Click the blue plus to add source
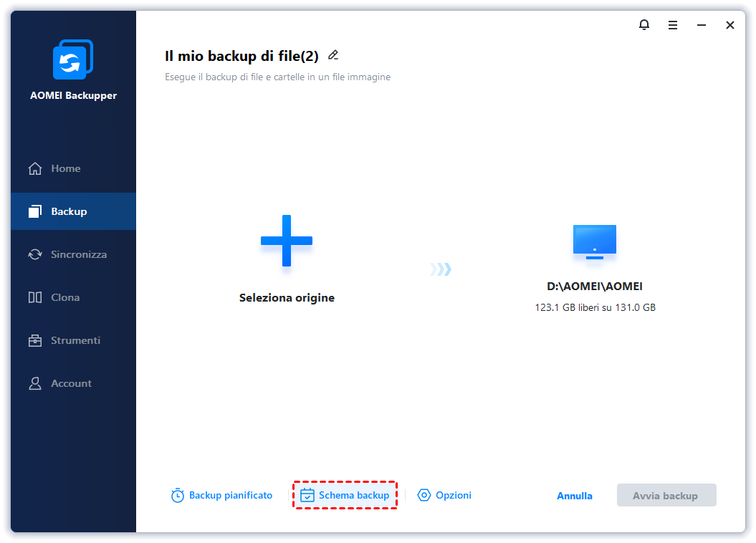The width and height of the screenshot is (756, 543). tap(287, 241)
